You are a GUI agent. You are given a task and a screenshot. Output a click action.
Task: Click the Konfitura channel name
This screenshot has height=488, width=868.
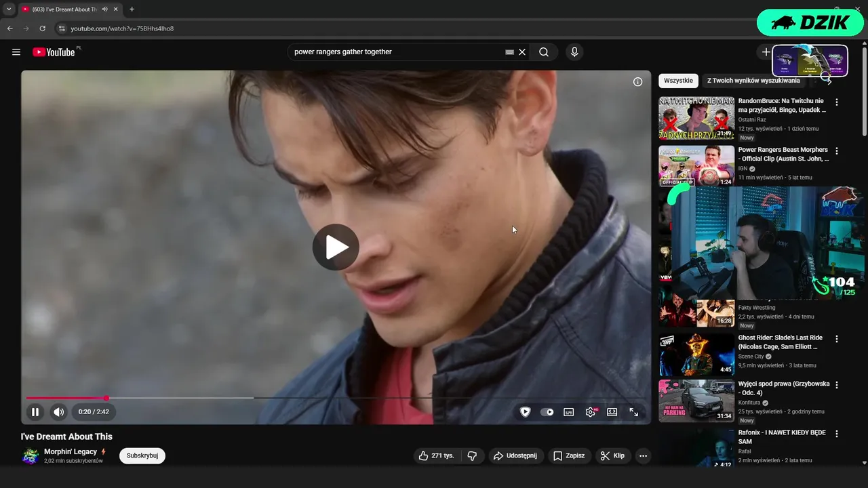point(749,403)
